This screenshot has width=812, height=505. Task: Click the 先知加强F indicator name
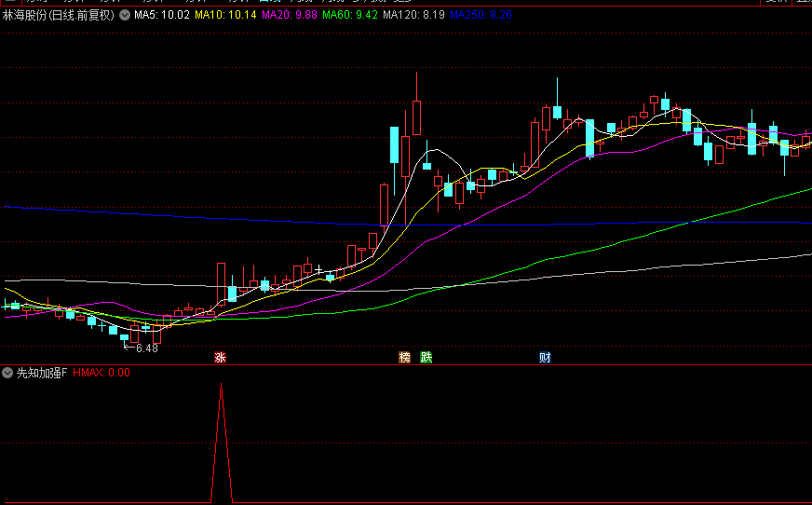(x=42, y=373)
